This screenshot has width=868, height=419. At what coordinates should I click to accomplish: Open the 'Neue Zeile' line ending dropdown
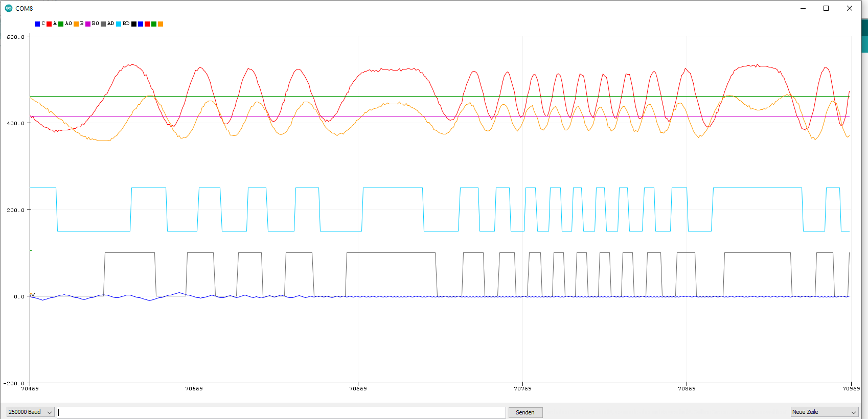point(825,412)
